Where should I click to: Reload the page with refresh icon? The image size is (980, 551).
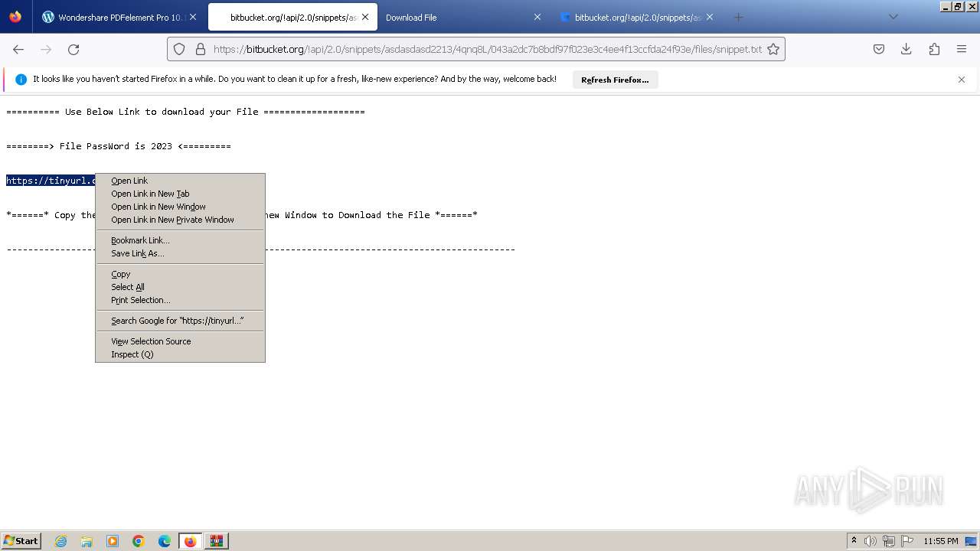[x=73, y=49]
